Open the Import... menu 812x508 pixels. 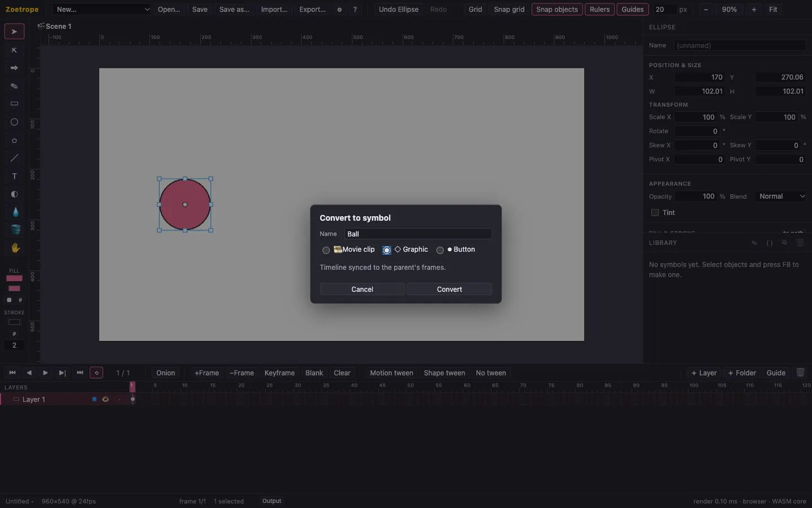274,10
